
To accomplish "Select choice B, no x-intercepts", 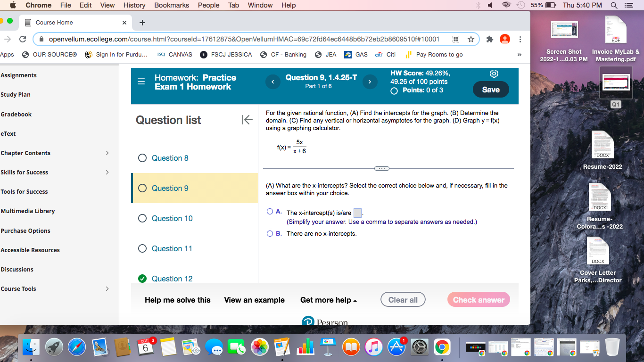I will pyautogui.click(x=270, y=233).
